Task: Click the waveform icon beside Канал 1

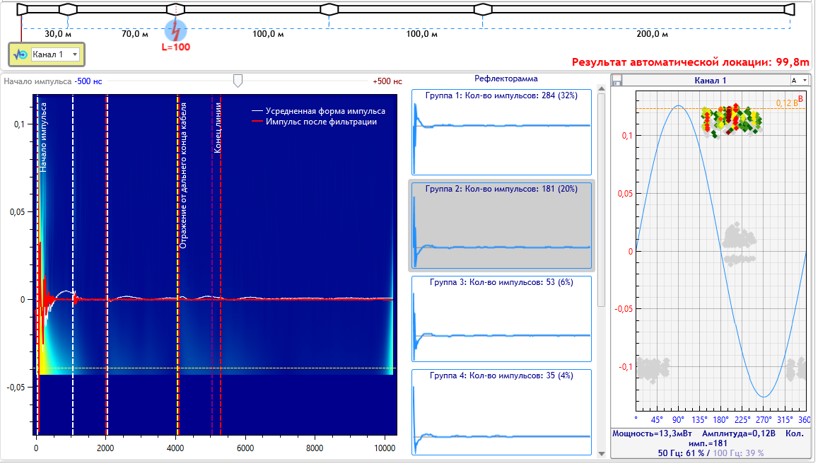Action: tap(21, 54)
